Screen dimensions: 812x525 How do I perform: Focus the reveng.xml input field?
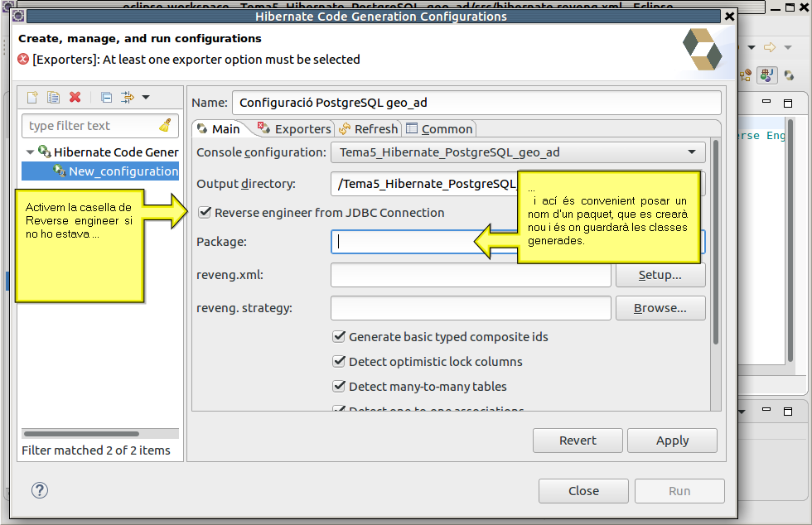click(471, 275)
